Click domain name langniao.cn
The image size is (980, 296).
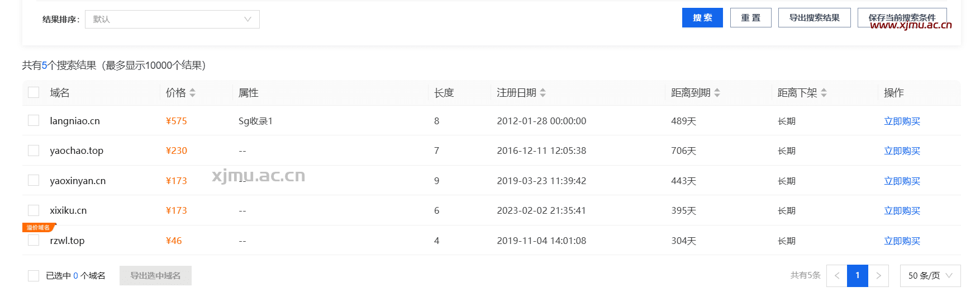point(75,121)
